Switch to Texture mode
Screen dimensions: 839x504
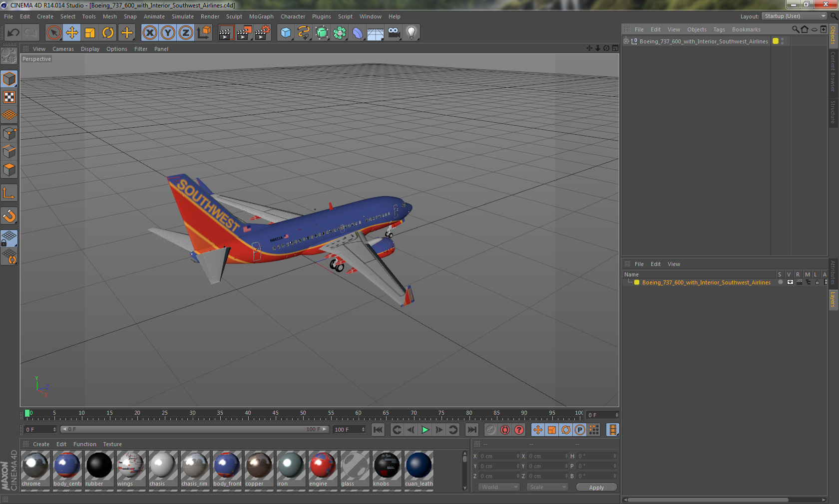[9, 97]
